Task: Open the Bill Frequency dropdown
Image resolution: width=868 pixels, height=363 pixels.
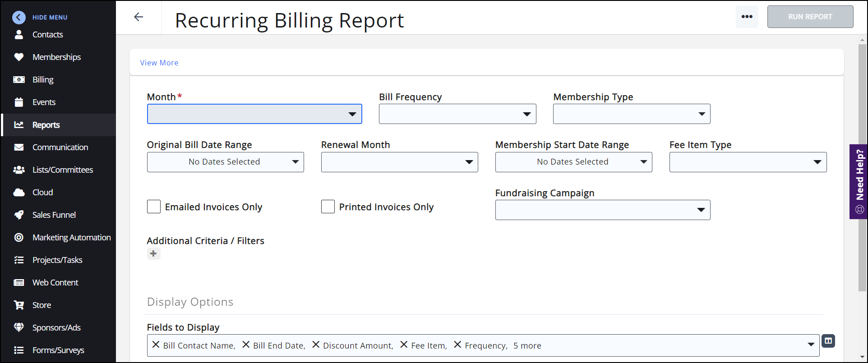Action: [x=457, y=114]
